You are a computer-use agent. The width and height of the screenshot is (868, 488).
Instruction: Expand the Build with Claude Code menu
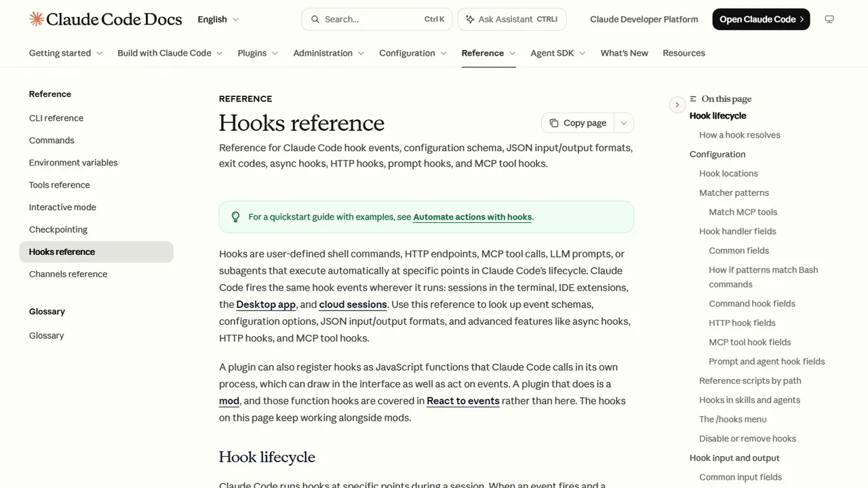pos(170,53)
